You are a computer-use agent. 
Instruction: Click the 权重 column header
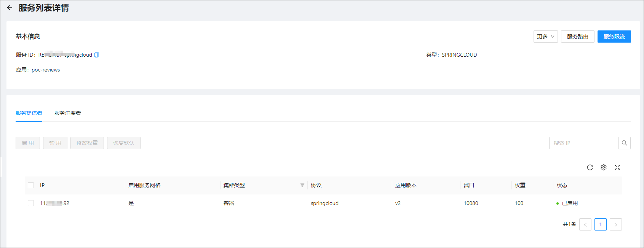click(x=520, y=185)
